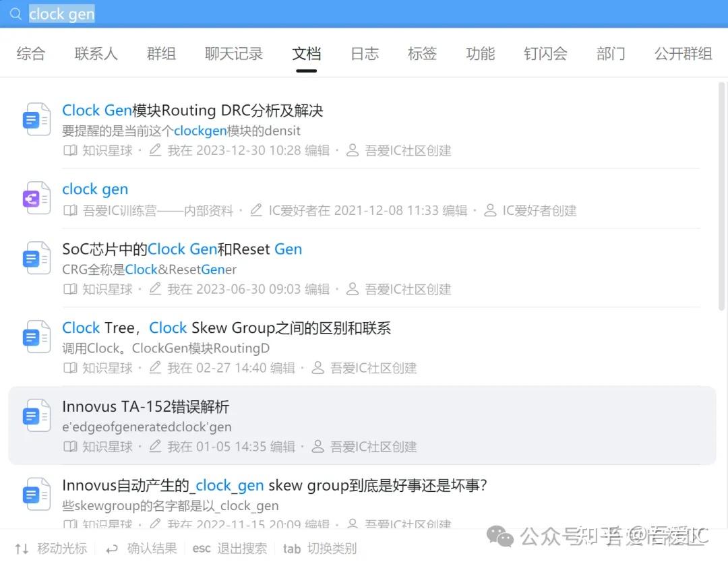Image resolution: width=728 pixels, height=566 pixels.
Task: Open "Clock Gen模块Routing DRC分析及解决"
Action: [193, 110]
